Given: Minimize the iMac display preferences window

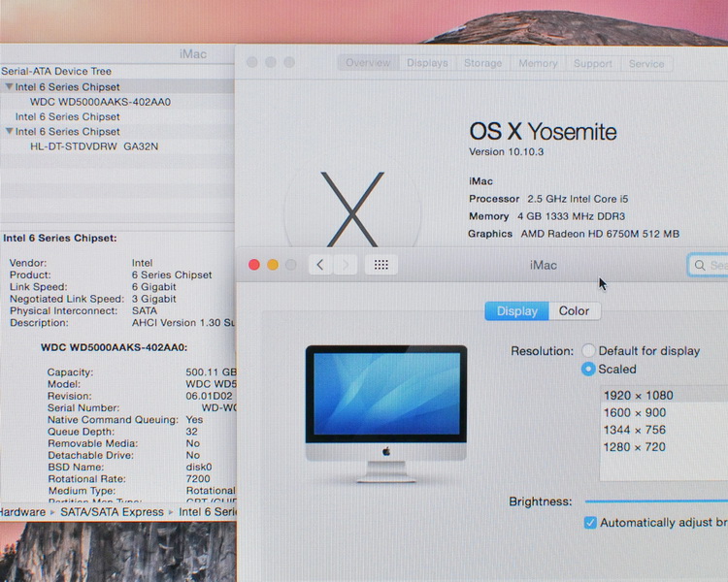Looking at the screenshot, I should pos(273,265).
